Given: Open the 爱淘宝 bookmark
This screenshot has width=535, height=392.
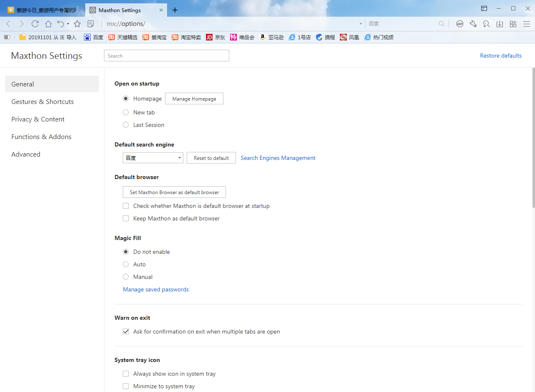Looking at the screenshot, I should coord(155,37).
